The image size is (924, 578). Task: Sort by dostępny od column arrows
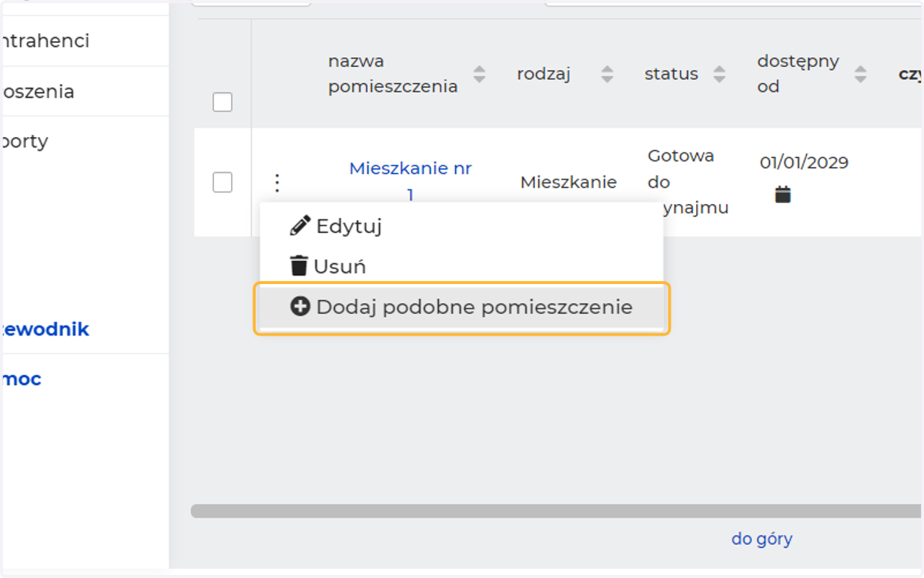860,74
